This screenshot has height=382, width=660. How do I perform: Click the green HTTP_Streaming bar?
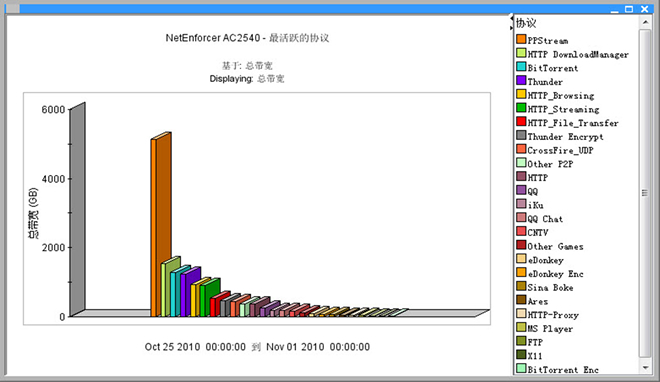pos(210,298)
